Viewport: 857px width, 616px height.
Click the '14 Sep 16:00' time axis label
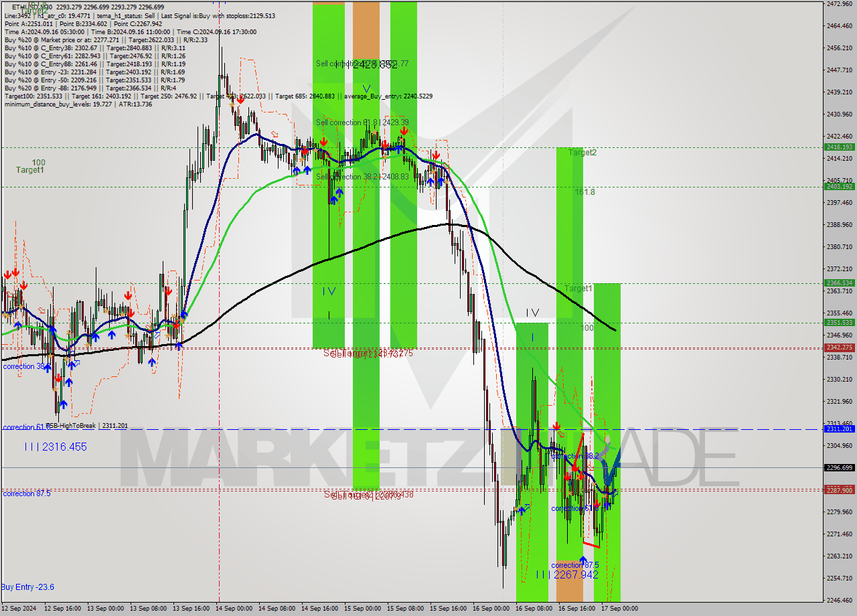coord(319,609)
